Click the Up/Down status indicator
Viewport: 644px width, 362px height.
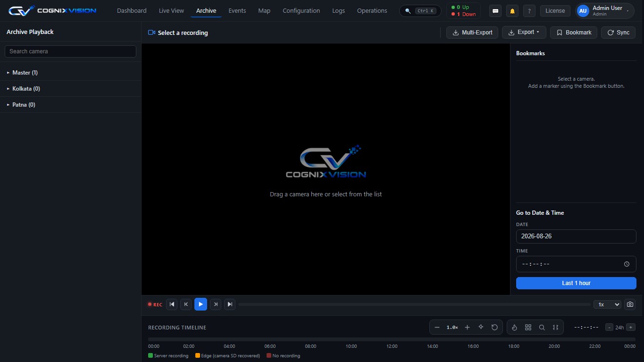click(463, 11)
